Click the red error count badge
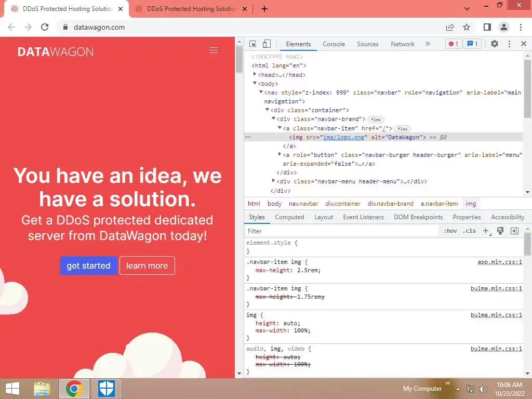 [x=454, y=44]
